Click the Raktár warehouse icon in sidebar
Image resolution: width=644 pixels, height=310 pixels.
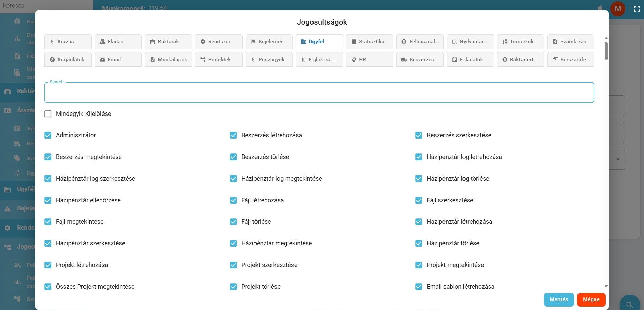[x=7, y=91]
